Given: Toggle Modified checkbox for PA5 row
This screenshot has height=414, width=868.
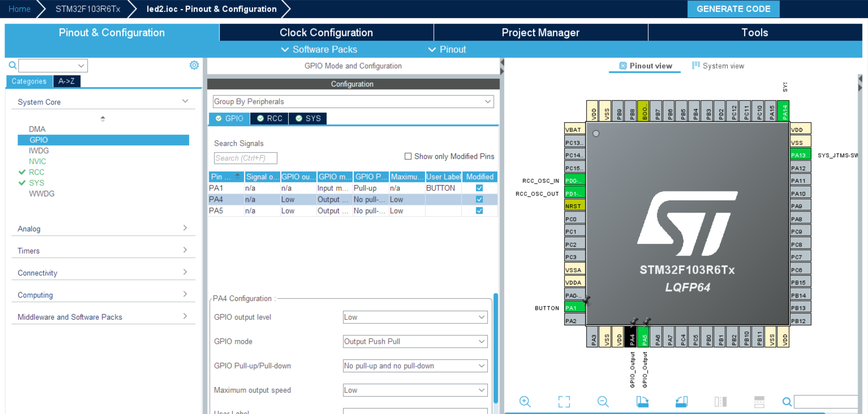Looking at the screenshot, I should (479, 210).
